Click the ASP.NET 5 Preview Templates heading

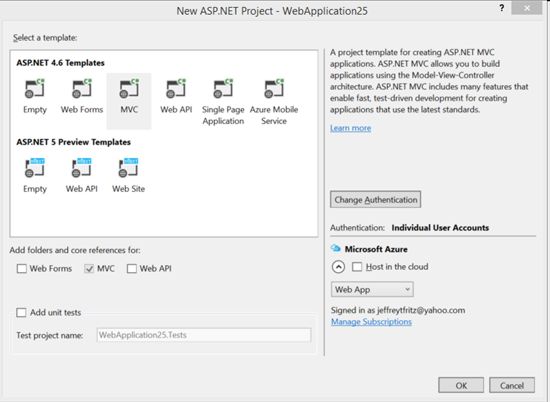pos(73,142)
